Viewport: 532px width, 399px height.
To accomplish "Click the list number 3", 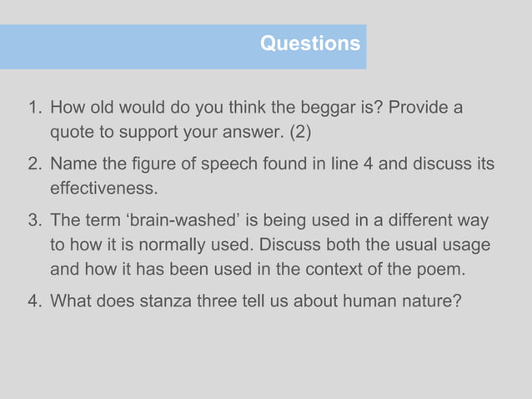I will tap(35, 220).
